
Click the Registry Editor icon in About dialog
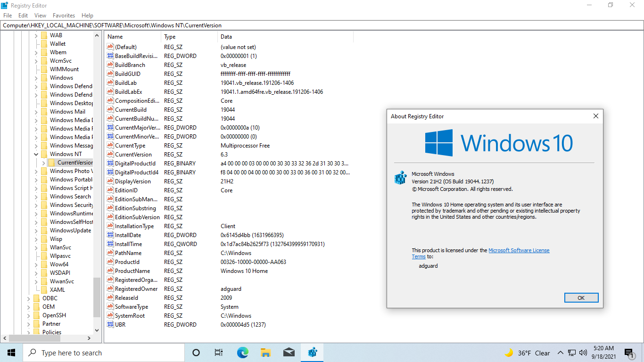pos(400,178)
